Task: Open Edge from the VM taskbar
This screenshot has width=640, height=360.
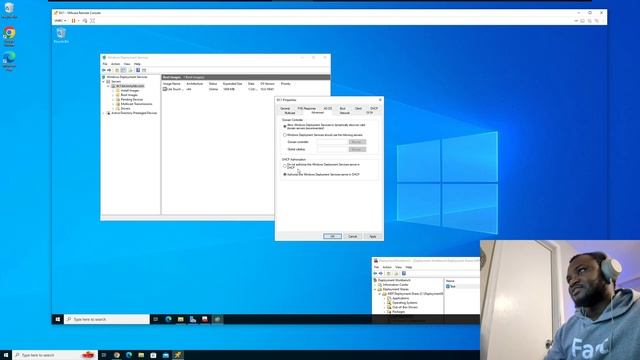Action: tap(168, 319)
